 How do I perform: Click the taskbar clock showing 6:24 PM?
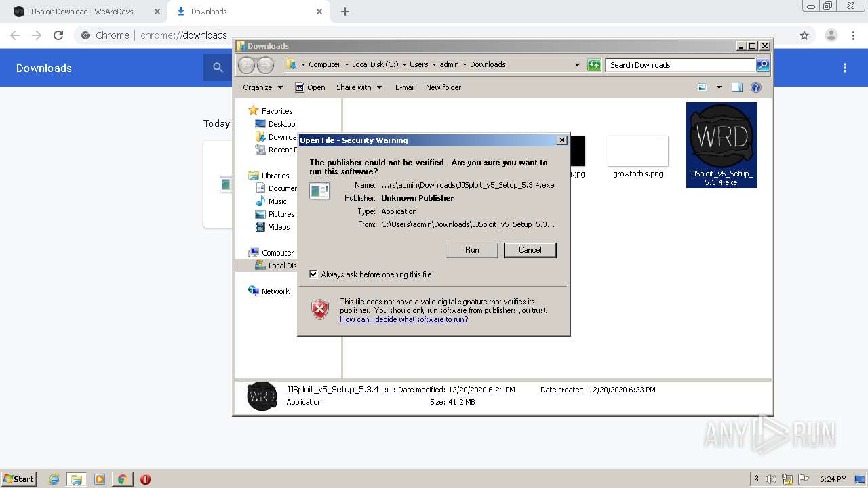[833, 479]
